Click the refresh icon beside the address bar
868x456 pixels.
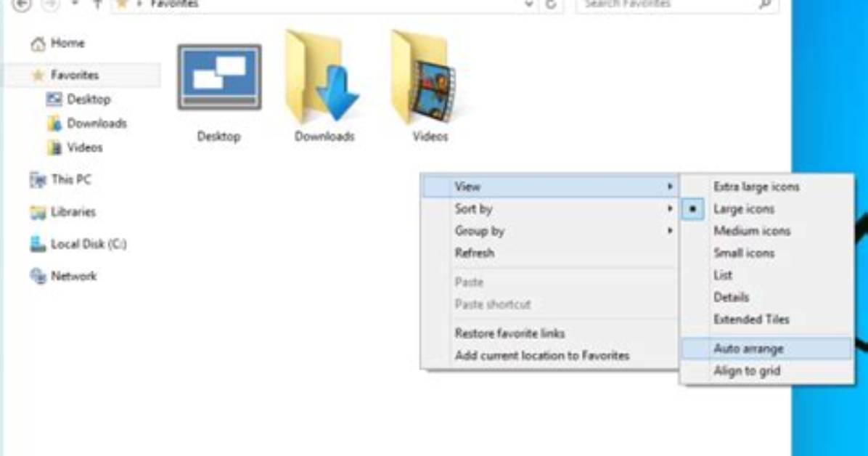coord(550,4)
